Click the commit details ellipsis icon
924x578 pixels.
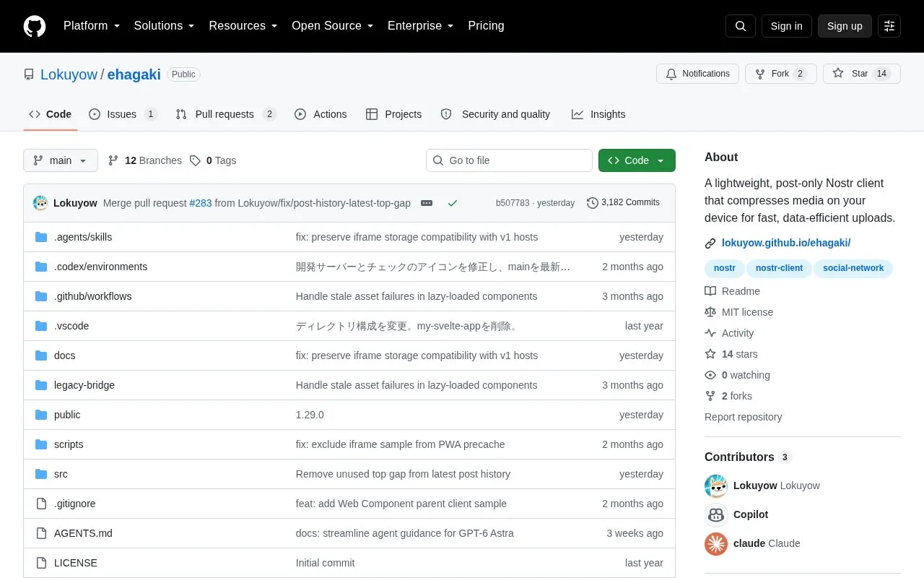427,203
